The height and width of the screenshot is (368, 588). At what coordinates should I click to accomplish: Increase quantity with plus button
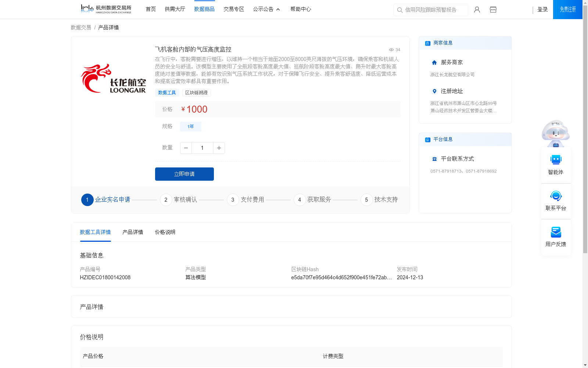click(x=219, y=148)
